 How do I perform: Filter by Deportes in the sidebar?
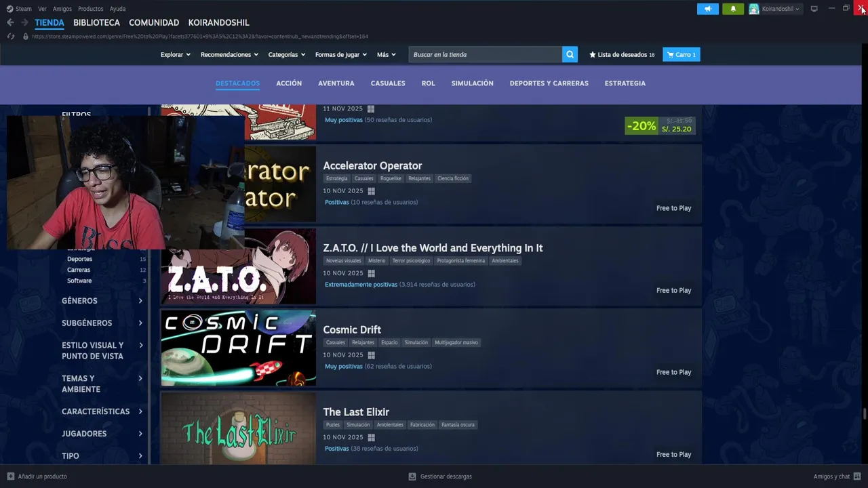click(x=79, y=259)
